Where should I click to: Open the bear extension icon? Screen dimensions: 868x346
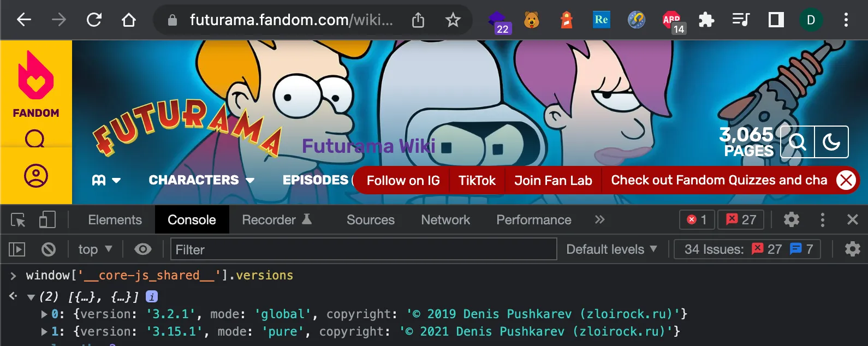(532, 20)
